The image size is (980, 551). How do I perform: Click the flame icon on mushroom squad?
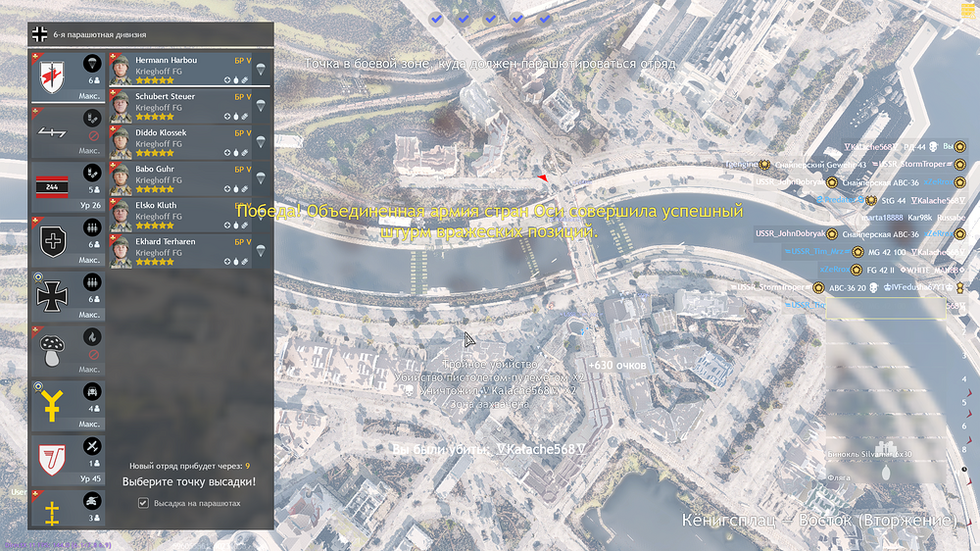coord(92,337)
